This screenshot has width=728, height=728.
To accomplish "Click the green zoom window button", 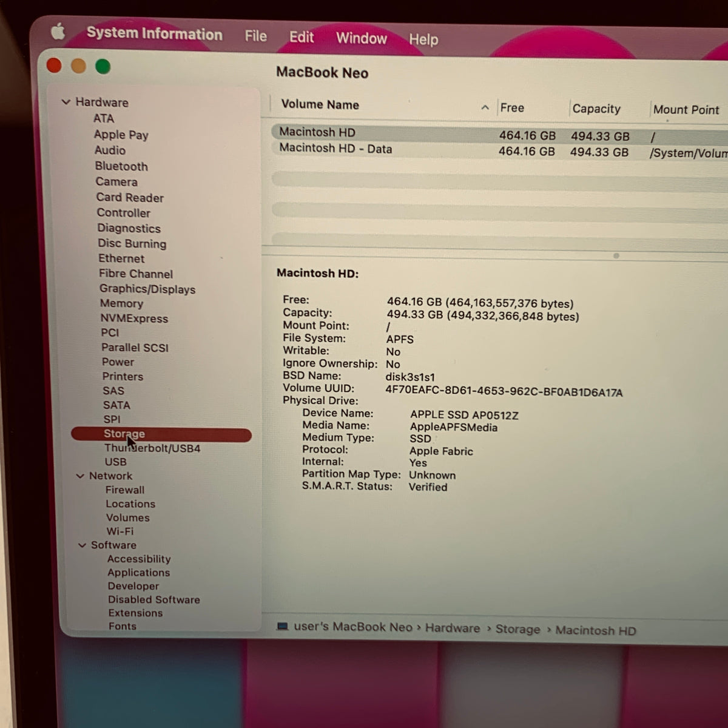I will [x=103, y=66].
